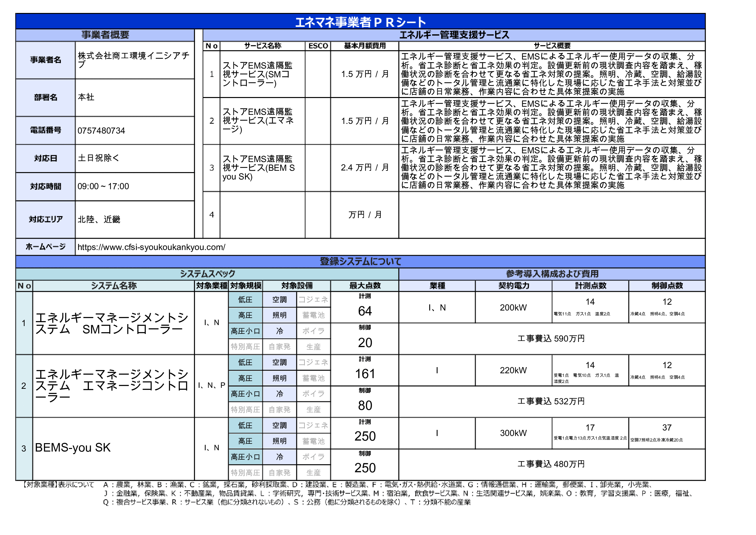Click the エネルギー管理支援サービス section header
Image resolution: width=756 pixels, height=535 pixels.
454,35
